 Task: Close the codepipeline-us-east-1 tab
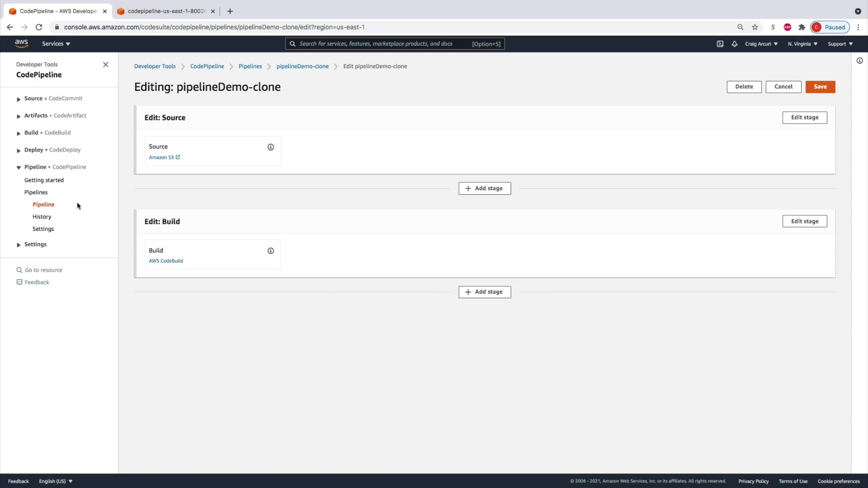213,11
